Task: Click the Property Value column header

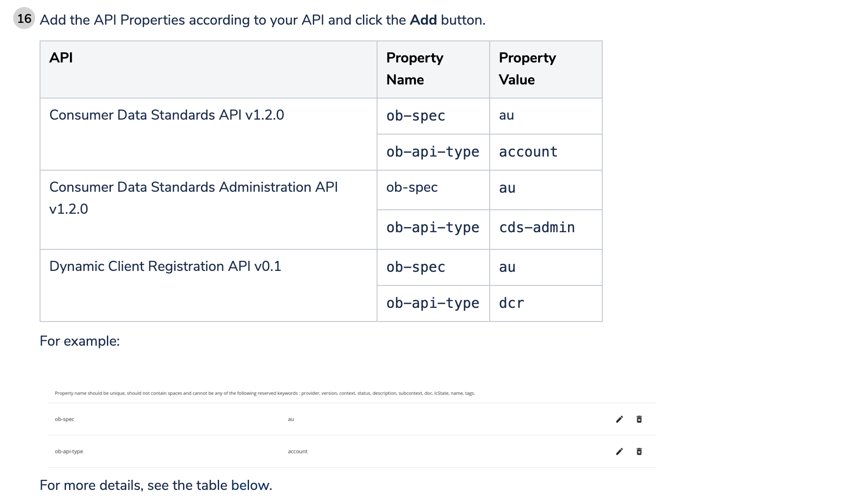Action: click(x=528, y=69)
